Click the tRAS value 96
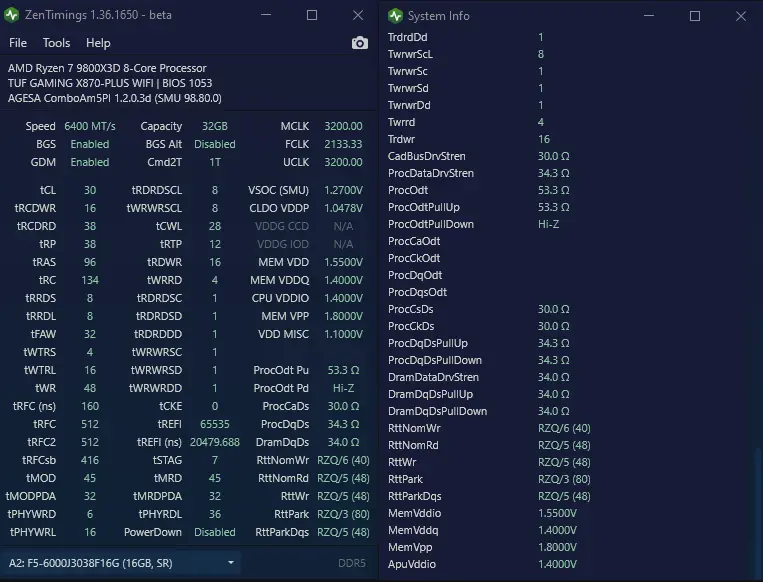The width and height of the screenshot is (763, 582). point(90,262)
